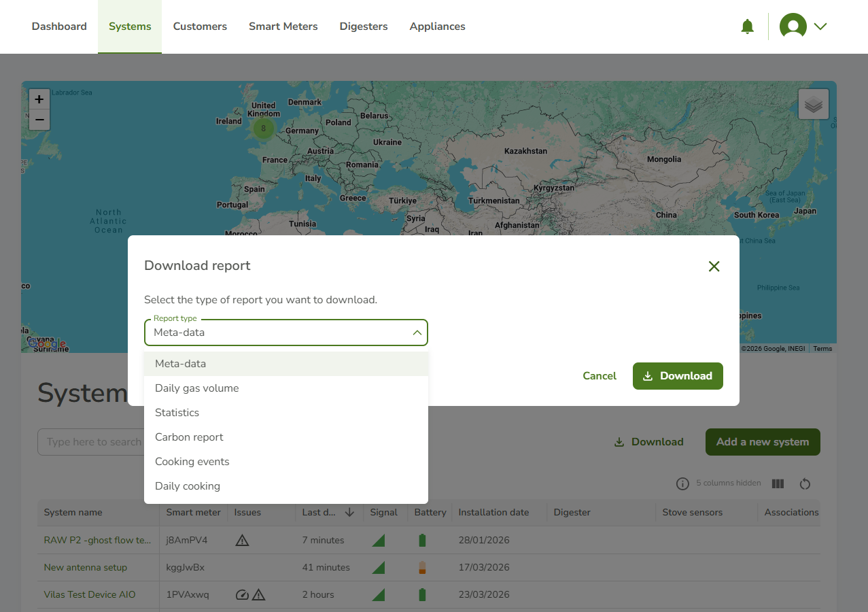Cancel the download report dialog
Viewport: 868px width, 612px height.
tap(599, 376)
